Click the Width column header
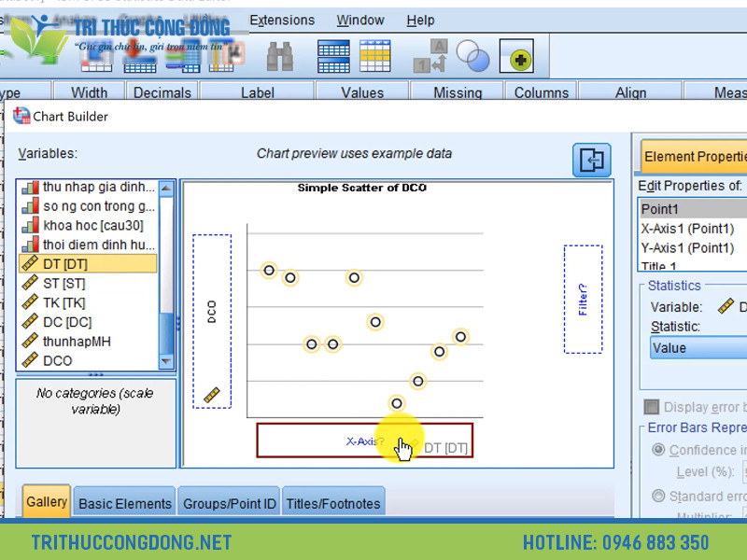Viewport: 747px width, 560px height. 89,91
